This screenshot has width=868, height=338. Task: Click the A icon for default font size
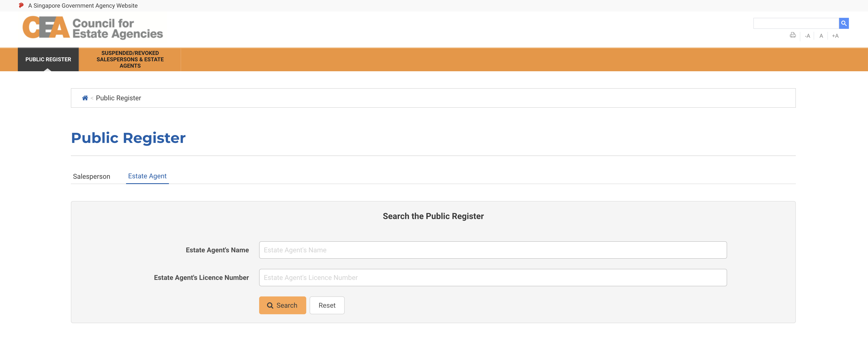tap(821, 36)
